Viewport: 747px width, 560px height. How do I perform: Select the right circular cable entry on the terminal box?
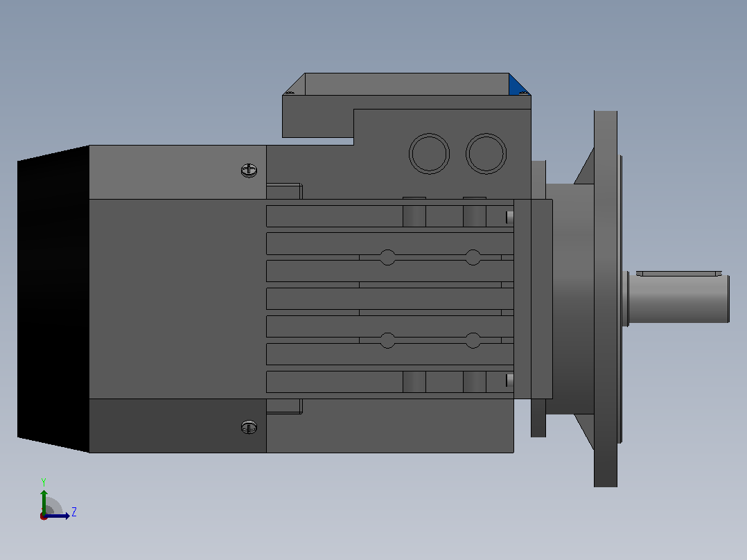click(486, 153)
